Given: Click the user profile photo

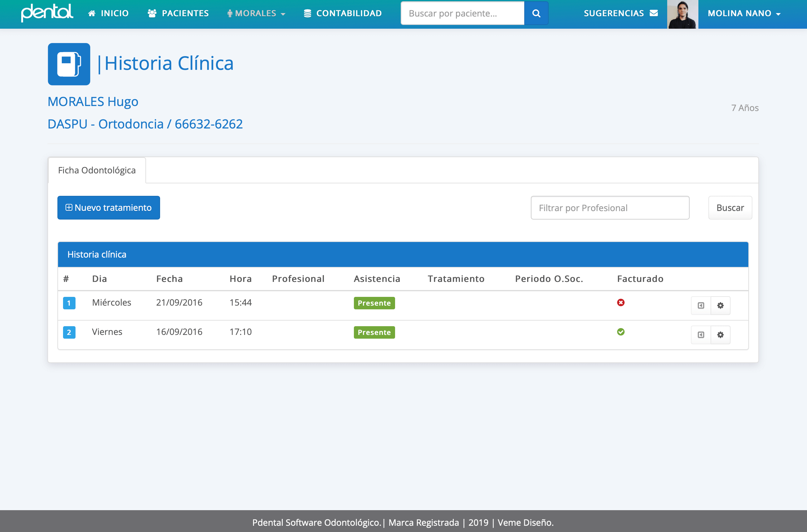Looking at the screenshot, I should coord(682,14).
